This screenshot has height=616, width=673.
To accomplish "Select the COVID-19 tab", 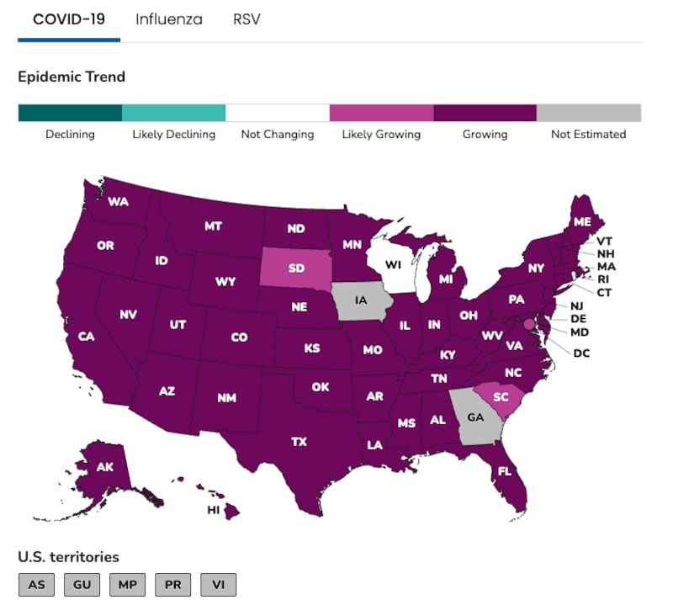I will [x=69, y=19].
